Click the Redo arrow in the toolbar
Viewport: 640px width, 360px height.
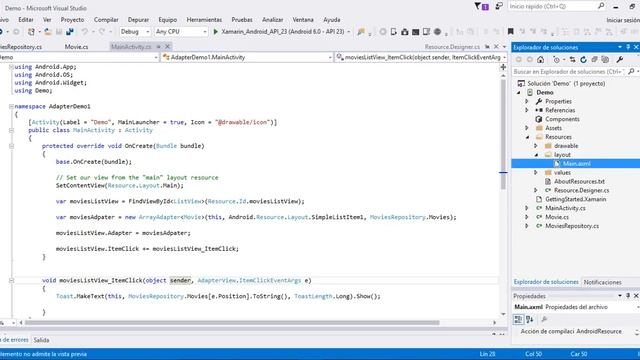coord(102,32)
